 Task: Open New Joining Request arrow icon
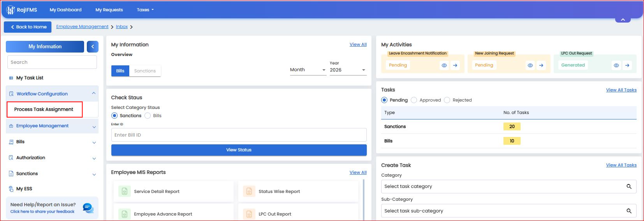(x=541, y=65)
